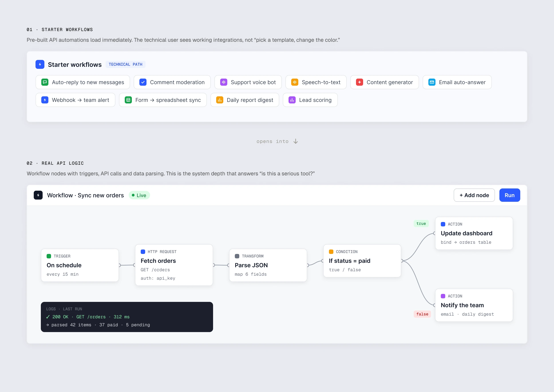Select the 'If status = paid' condition node
This screenshot has height=392, width=554.
(x=362, y=261)
